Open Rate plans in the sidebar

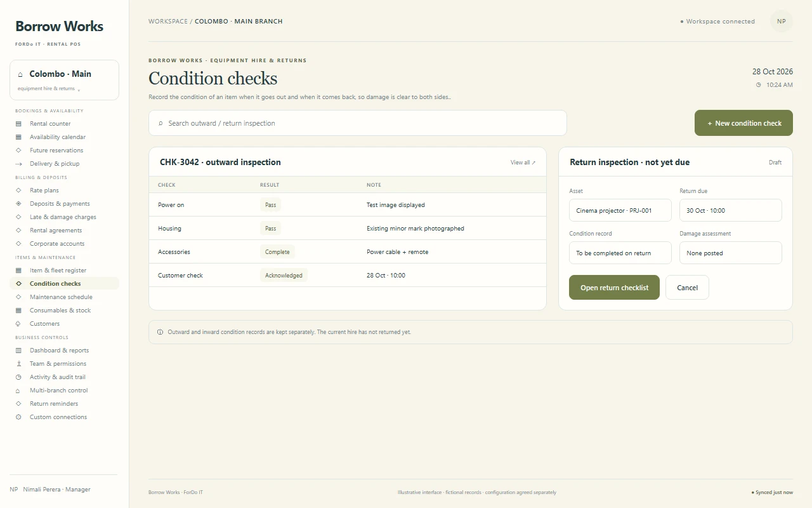(x=64, y=190)
